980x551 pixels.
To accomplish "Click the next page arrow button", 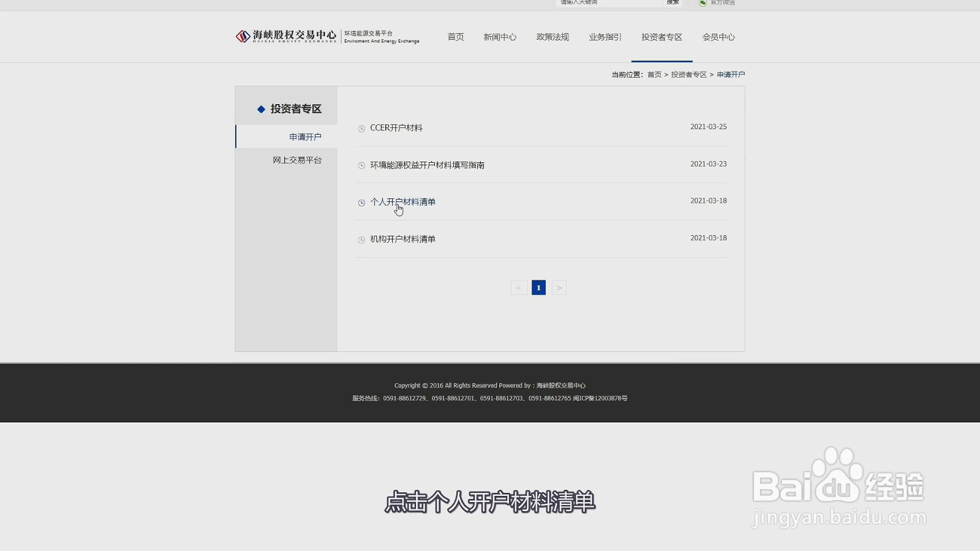I will click(x=559, y=288).
